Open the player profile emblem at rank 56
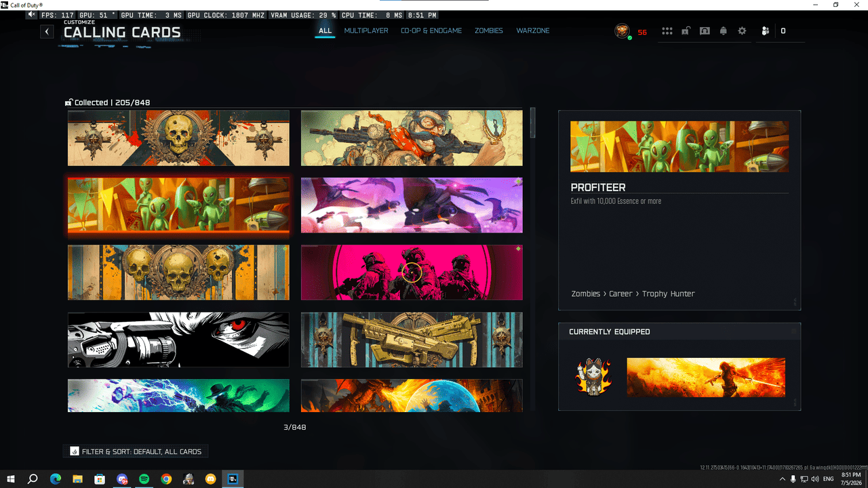This screenshot has height=488, width=868. tap(622, 31)
